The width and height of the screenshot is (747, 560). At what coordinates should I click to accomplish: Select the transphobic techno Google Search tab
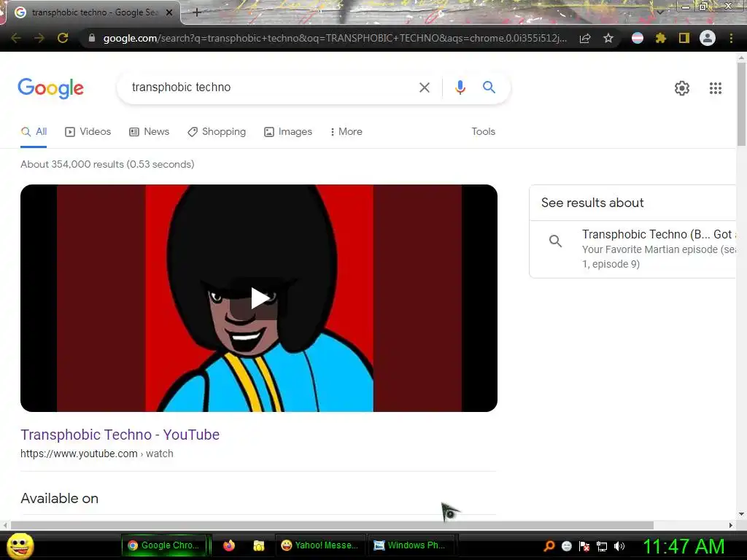click(93, 12)
